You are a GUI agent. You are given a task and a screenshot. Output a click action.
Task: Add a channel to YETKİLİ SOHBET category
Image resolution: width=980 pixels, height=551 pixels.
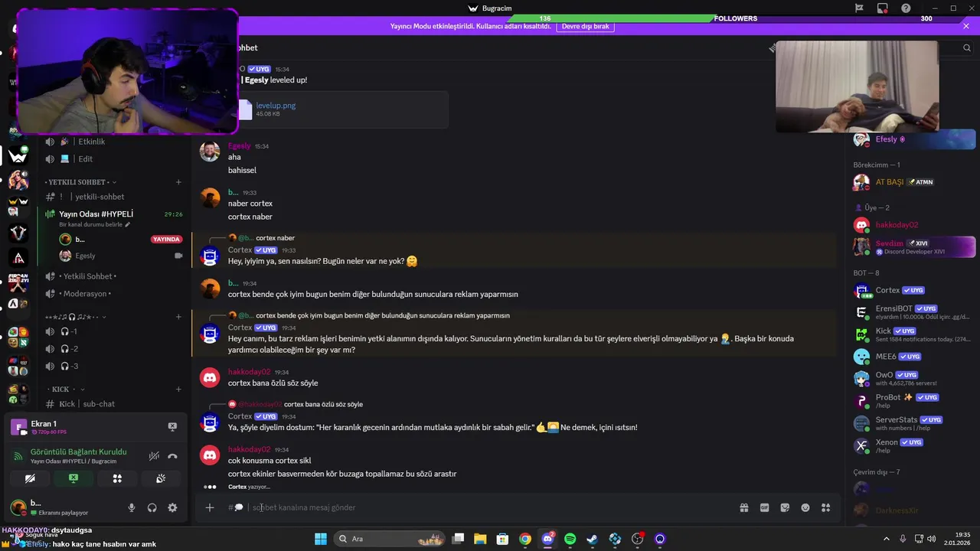[x=178, y=182]
